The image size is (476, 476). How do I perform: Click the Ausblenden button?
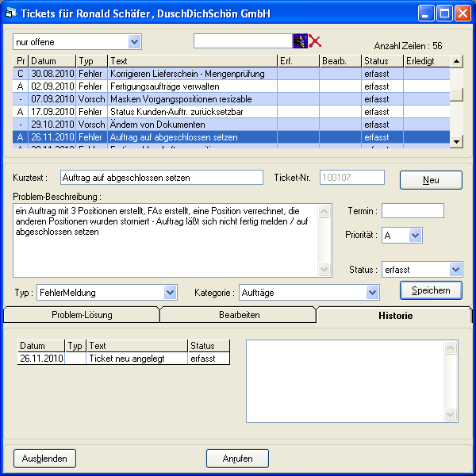click(45, 459)
